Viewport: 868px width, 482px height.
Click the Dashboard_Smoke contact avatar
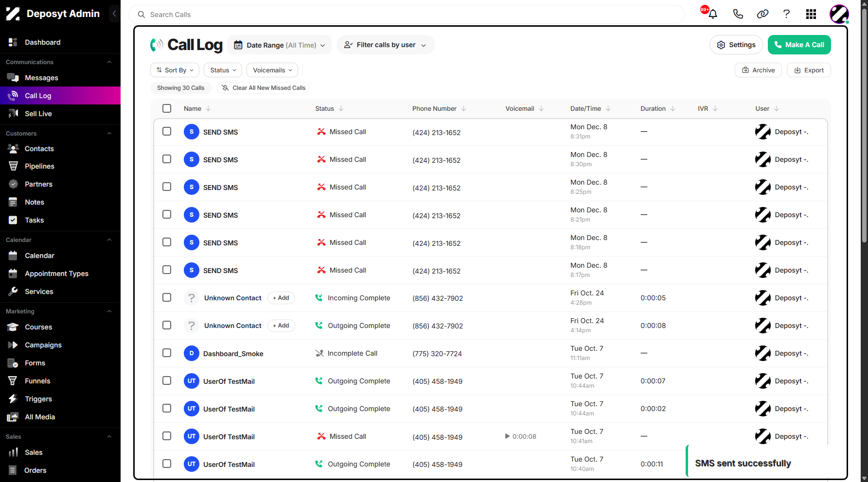192,353
